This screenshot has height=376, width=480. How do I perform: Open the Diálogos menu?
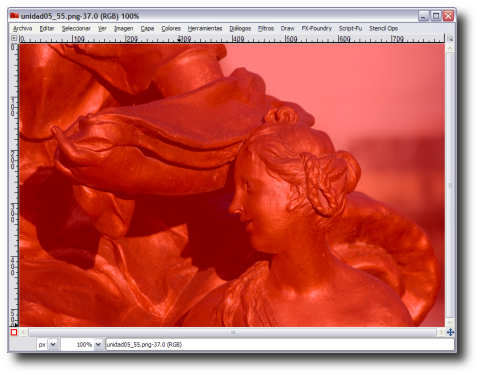[240, 29]
